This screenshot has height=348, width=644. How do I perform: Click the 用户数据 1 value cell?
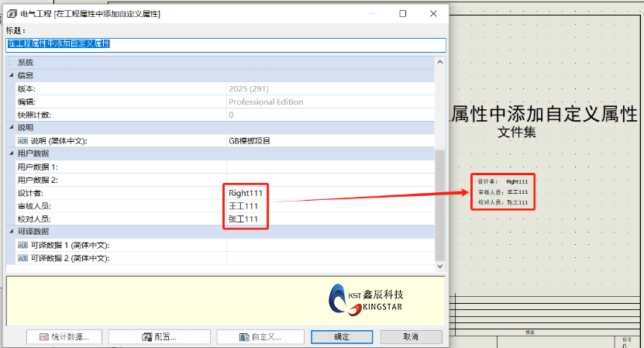(329, 167)
